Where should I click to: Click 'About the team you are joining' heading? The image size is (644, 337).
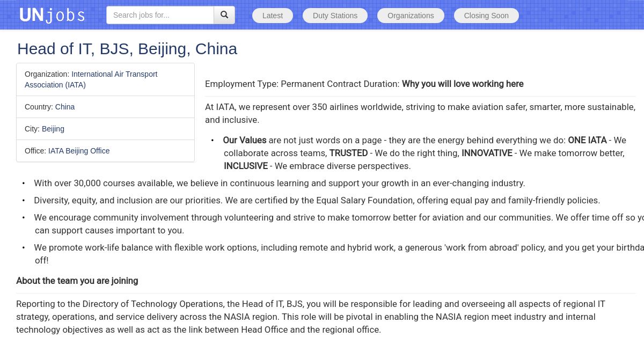77,281
